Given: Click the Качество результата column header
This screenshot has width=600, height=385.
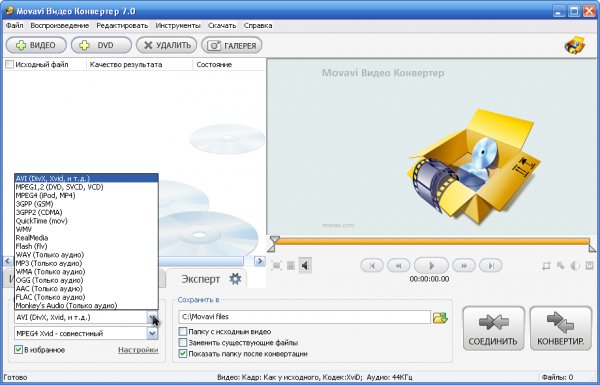Looking at the screenshot, I should click(x=126, y=65).
